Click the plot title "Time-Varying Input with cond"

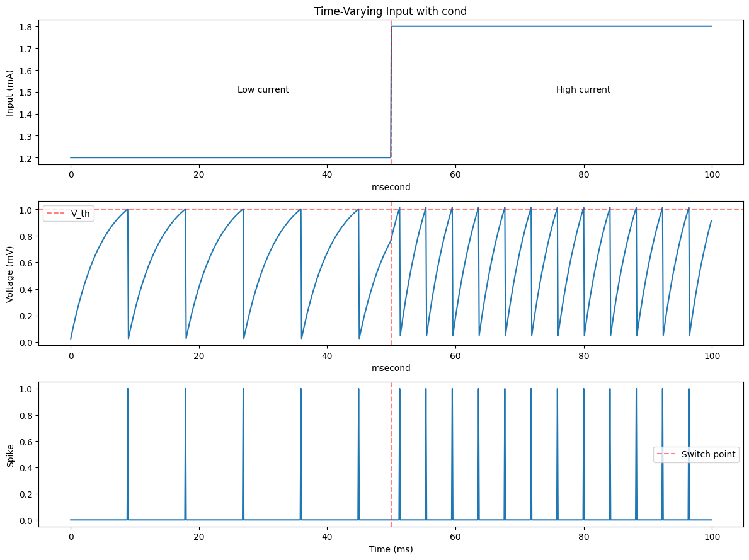coord(391,11)
